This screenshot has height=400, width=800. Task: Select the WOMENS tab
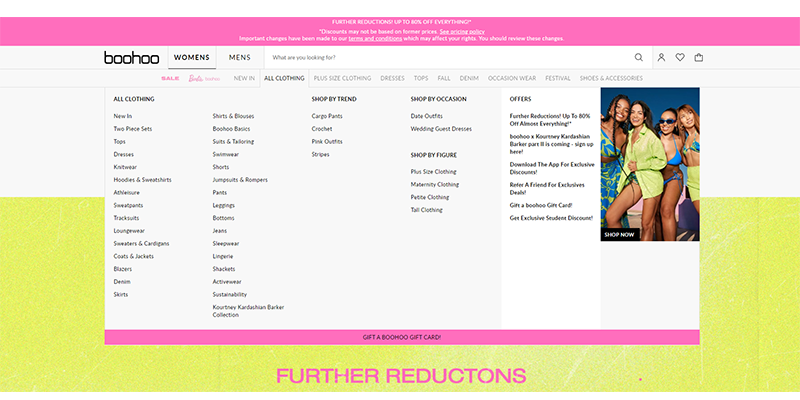191,58
